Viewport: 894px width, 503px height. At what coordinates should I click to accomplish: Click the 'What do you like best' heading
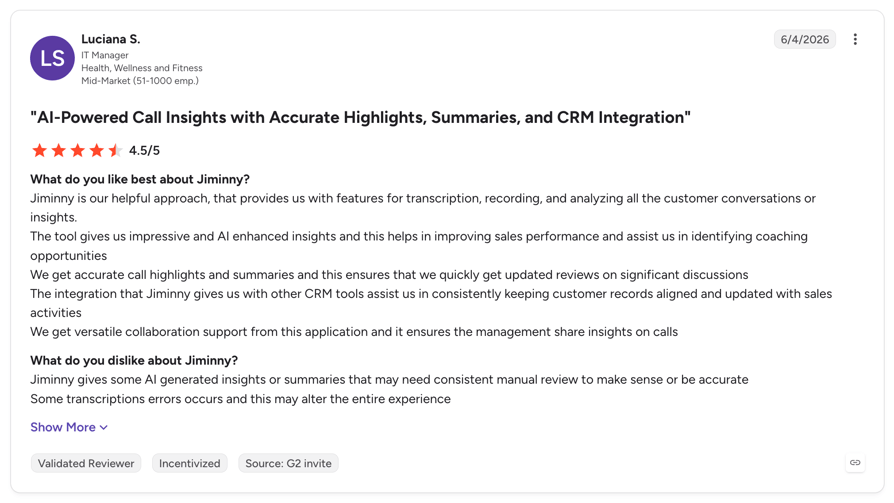140,179
